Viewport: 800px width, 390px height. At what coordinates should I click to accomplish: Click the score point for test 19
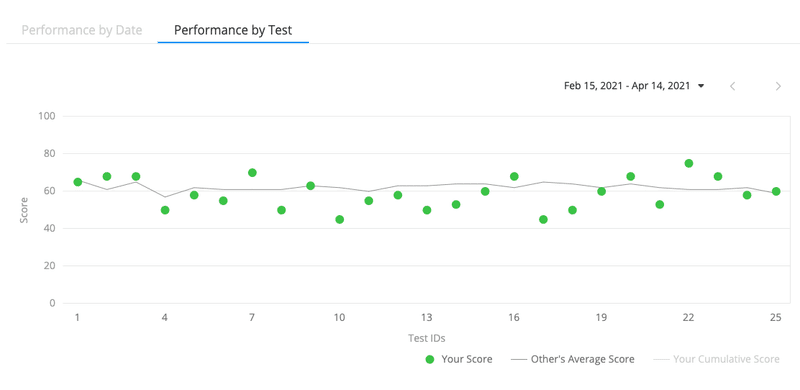[602, 191]
